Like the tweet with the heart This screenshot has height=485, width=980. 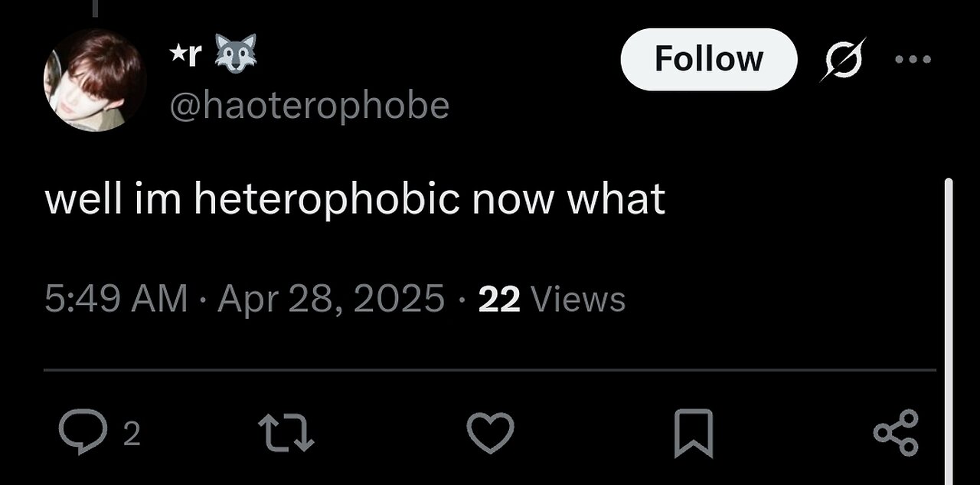coord(491,433)
